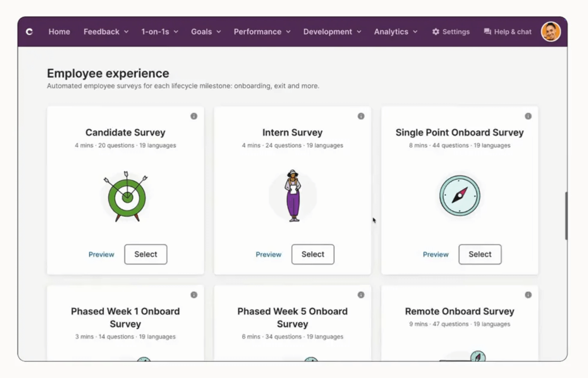The image size is (588, 378).
Task: Preview the Candidate Survey
Action: click(x=101, y=254)
